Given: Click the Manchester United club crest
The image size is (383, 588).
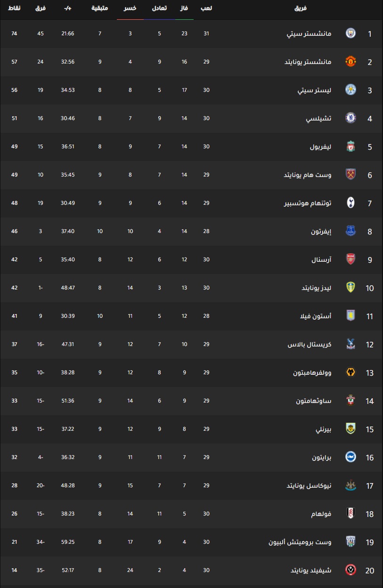Looking at the screenshot, I should click(x=350, y=62).
